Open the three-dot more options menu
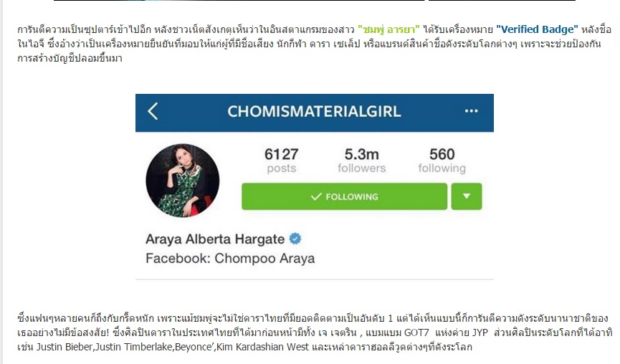This screenshot has width=620, height=364. [x=471, y=111]
